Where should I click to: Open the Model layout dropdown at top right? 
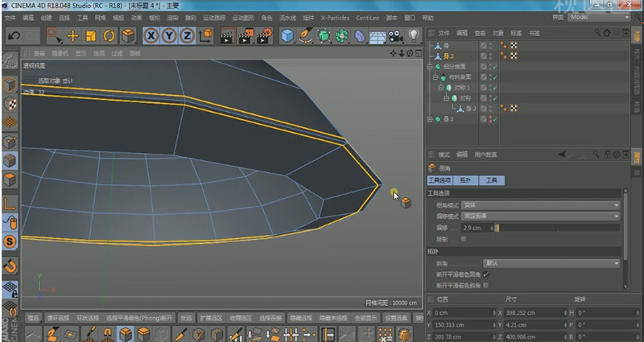point(599,17)
